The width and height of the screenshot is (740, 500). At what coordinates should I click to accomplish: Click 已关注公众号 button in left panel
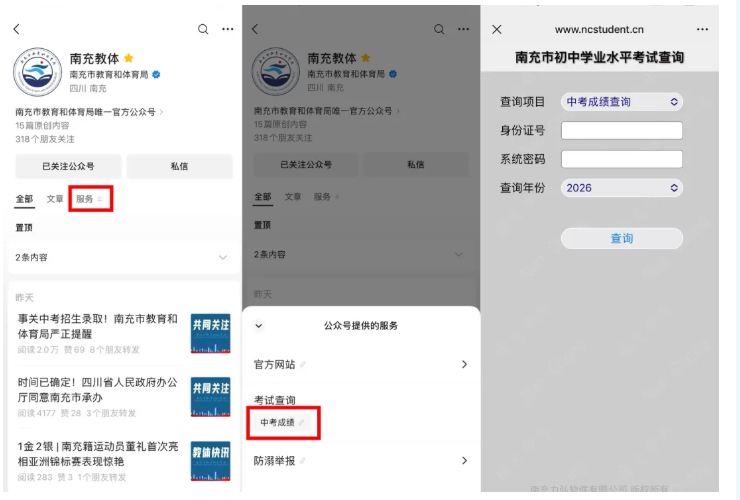(x=68, y=166)
